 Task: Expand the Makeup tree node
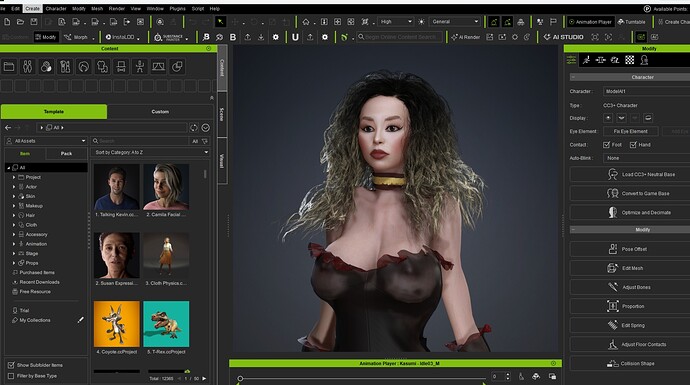tap(14, 205)
